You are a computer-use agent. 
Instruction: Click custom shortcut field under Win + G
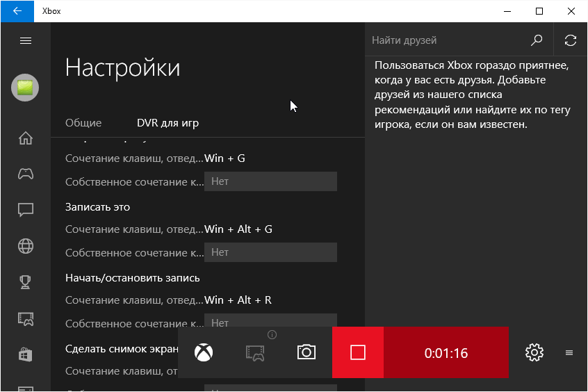(270, 181)
